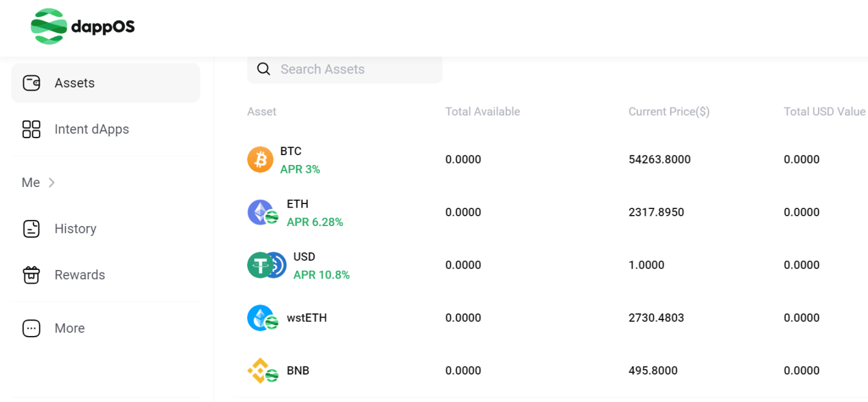
Task: Click the wstETH token icon
Action: click(x=262, y=318)
